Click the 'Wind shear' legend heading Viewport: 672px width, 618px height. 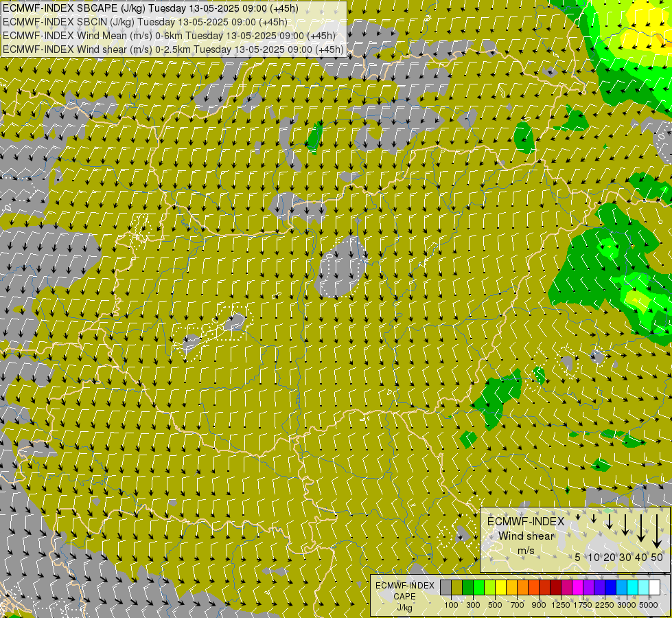pyautogui.click(x=526, y=536)
